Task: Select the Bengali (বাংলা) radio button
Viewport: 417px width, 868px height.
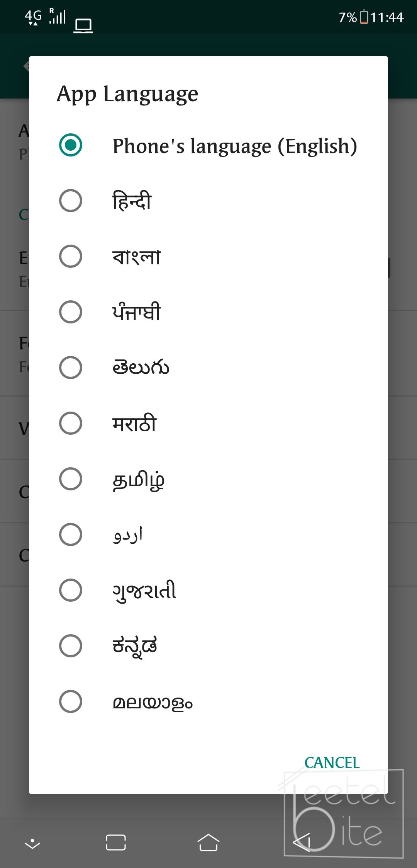Action: click(71, 256)
